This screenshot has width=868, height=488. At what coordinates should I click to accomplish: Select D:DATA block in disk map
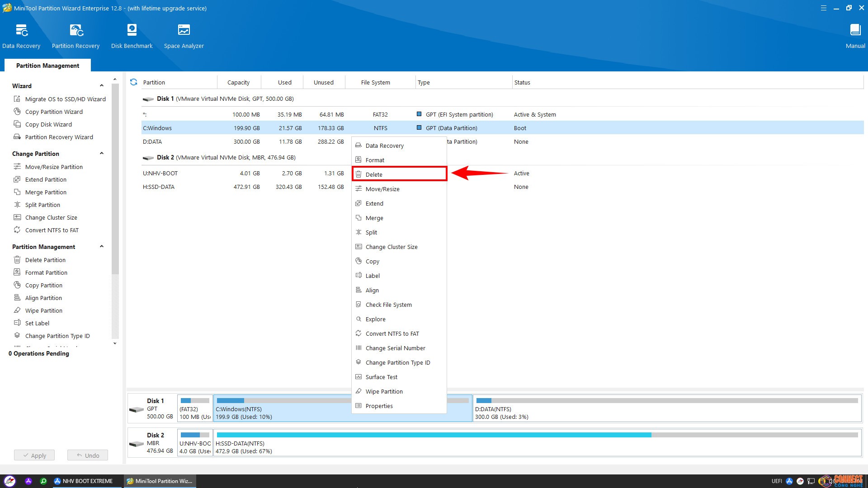click(667, 408)
